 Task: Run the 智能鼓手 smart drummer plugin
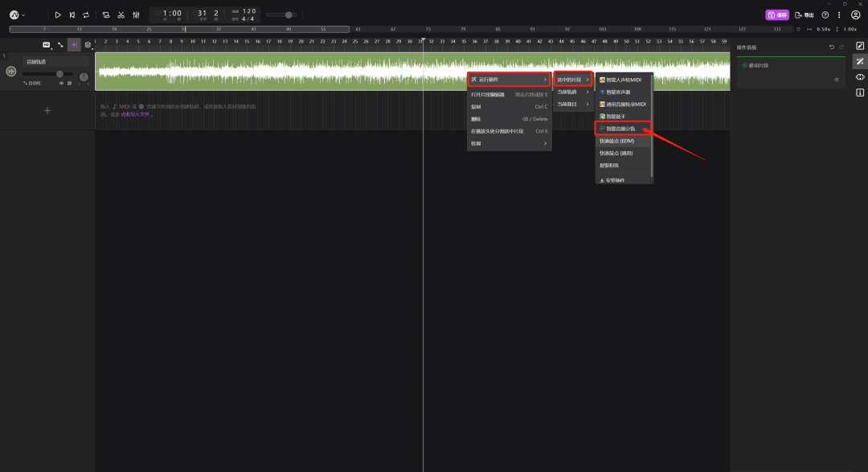pos(623,117)
